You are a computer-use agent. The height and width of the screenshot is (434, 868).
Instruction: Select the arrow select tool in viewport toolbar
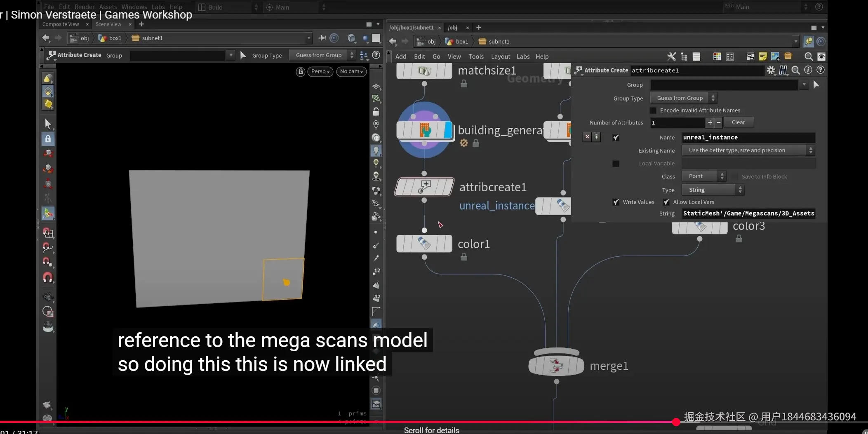click(x=48, y=124)
